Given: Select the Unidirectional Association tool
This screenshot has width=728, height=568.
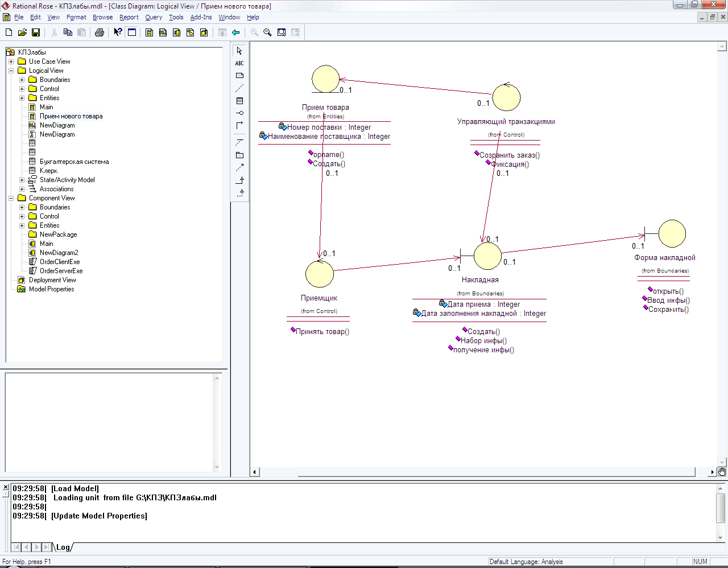Looking at the screenshot, I should pyautogui.click(x=239, y=126).
